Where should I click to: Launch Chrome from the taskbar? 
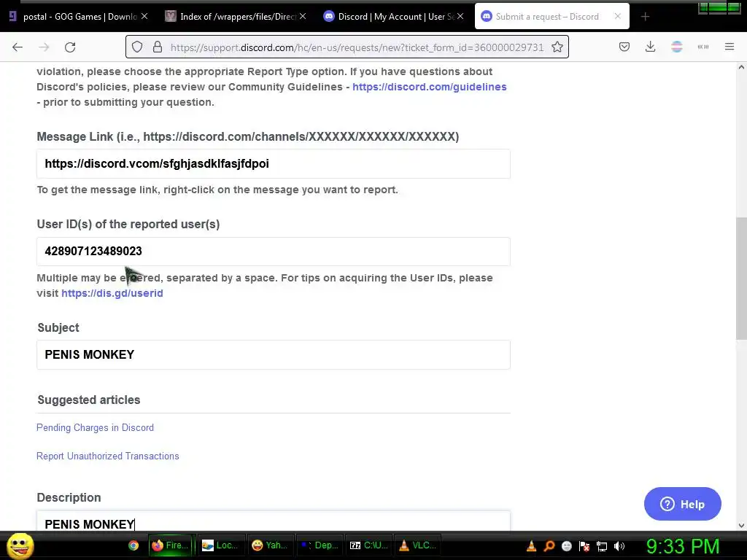tap(133, 545)
